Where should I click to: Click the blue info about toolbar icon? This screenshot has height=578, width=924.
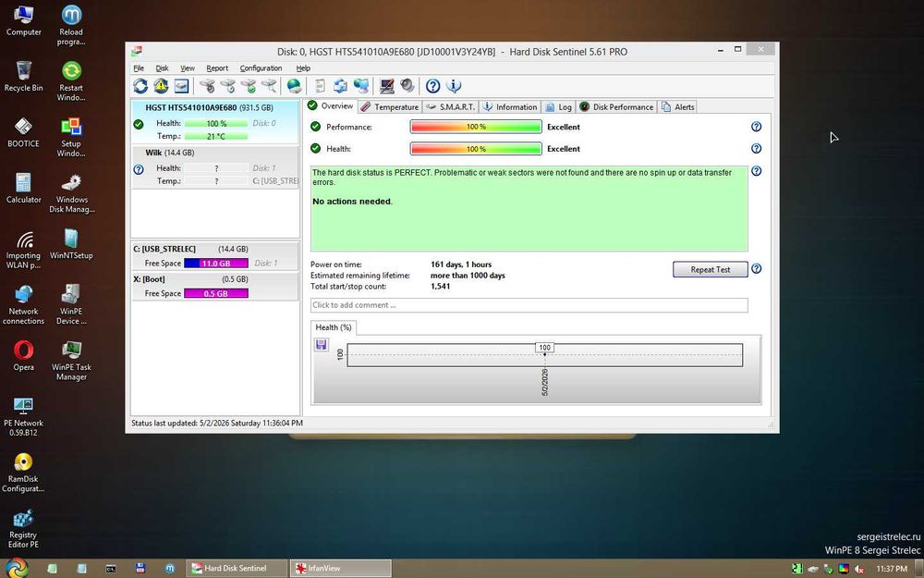tap(454, 86)
